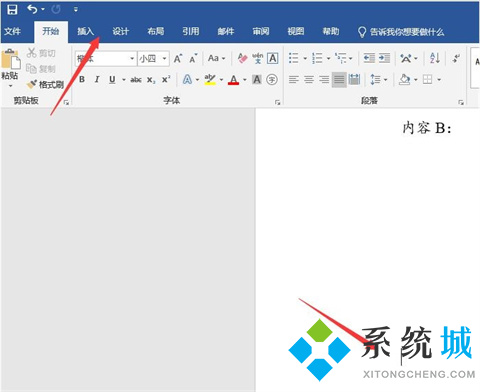The height and width of the screenshot is (392, 480).
Task: Click the Undo arrow icon
Action: point(32,9)
